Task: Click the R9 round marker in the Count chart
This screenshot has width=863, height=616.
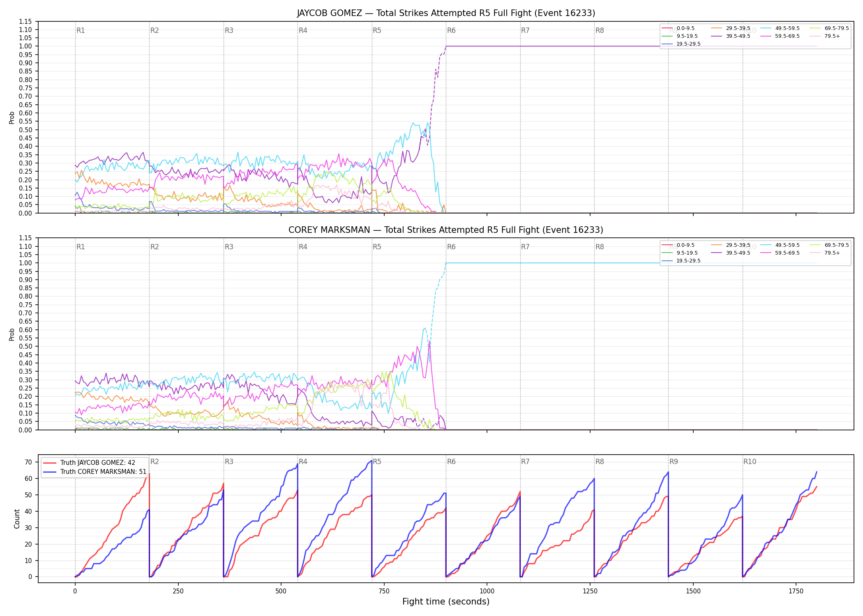Action: 674,462
